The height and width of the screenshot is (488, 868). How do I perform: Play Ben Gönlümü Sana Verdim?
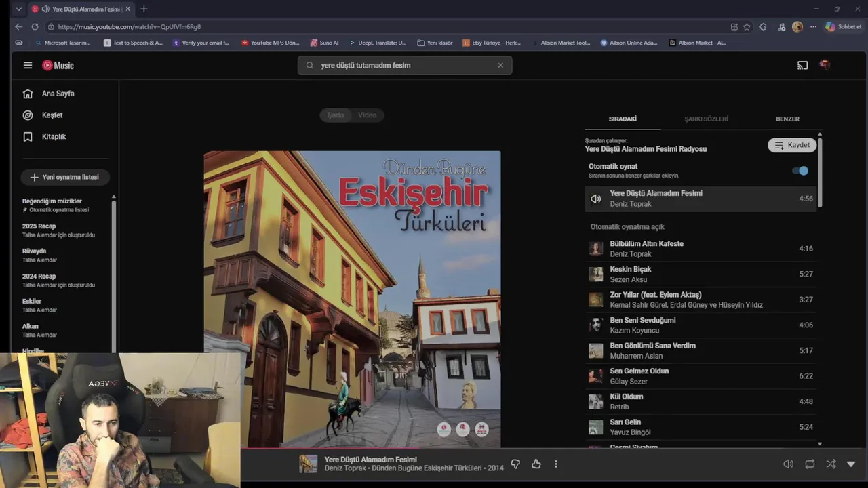coord(701,350)
